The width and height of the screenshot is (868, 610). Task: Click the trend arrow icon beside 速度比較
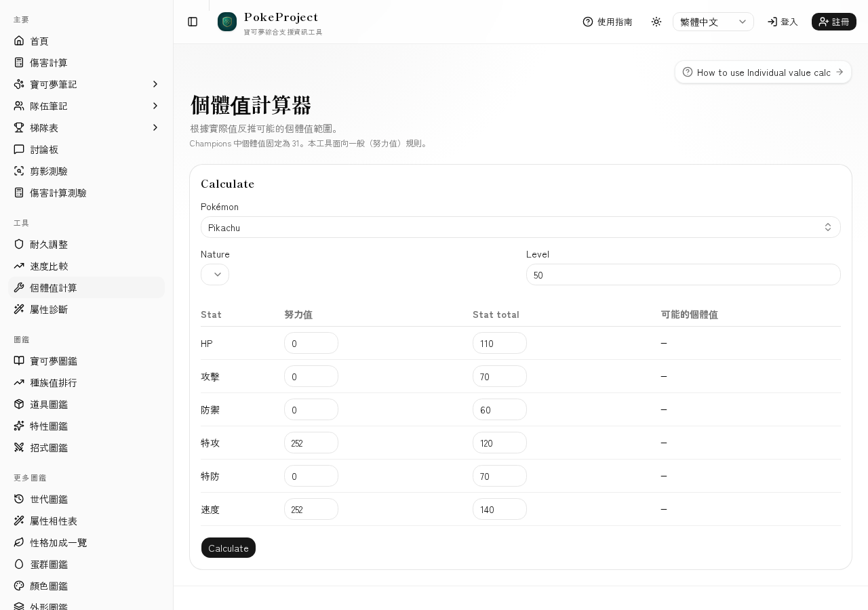[19, 266]
